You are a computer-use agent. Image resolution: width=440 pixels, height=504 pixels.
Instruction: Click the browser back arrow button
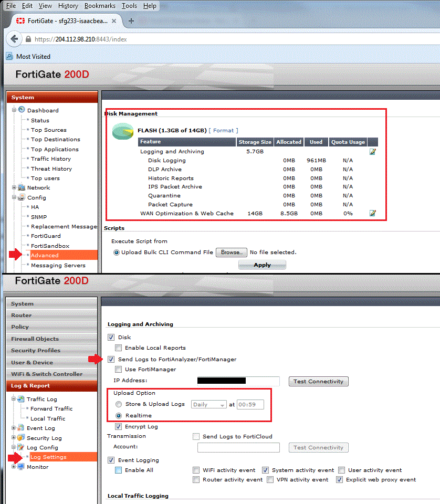click(x=14, y=39)
